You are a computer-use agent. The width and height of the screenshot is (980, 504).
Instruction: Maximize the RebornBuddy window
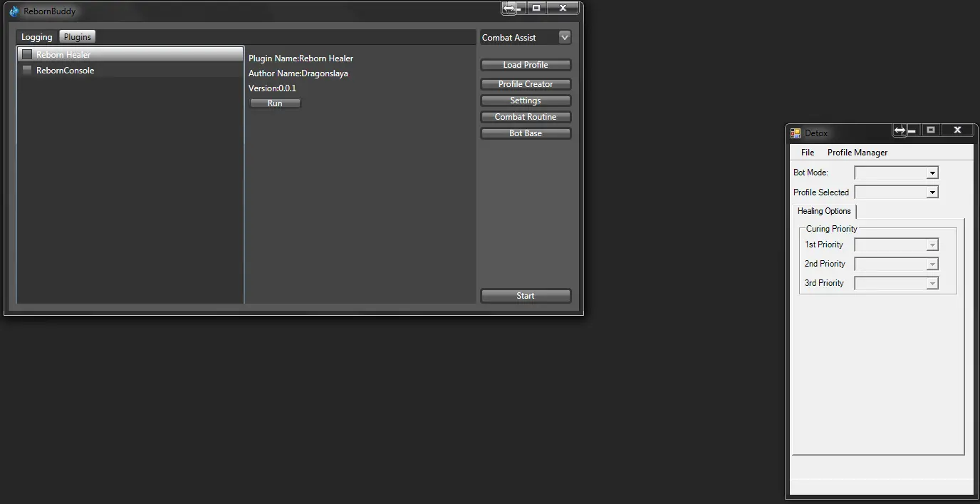[536, 8]
